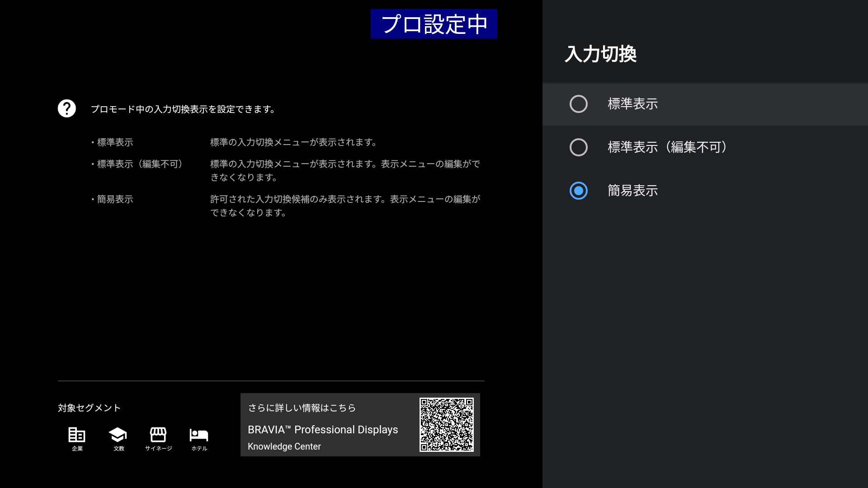Click the ホテル bed icon

tap(199, 435)
